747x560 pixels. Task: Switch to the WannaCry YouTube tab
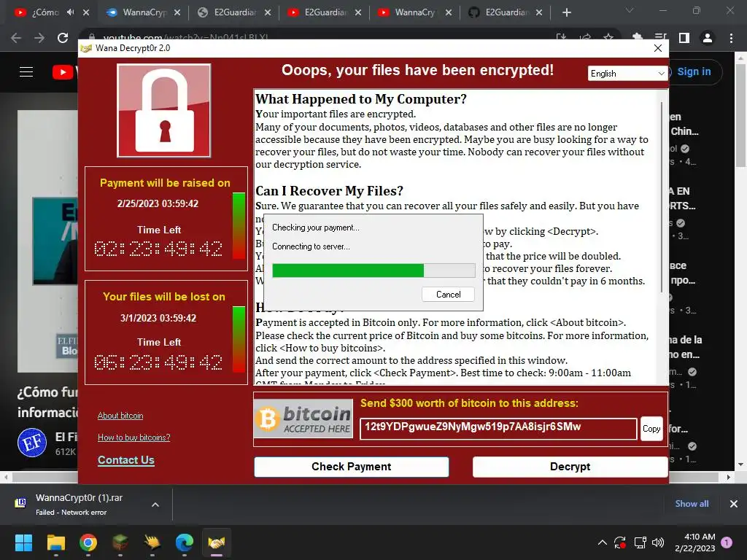point(414,12)
